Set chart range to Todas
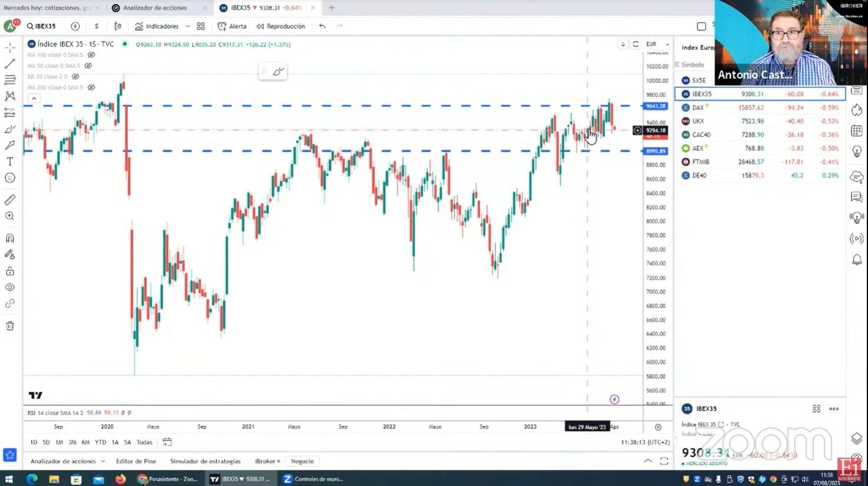This screenshot has width=868, height=486. pos(144,443)
